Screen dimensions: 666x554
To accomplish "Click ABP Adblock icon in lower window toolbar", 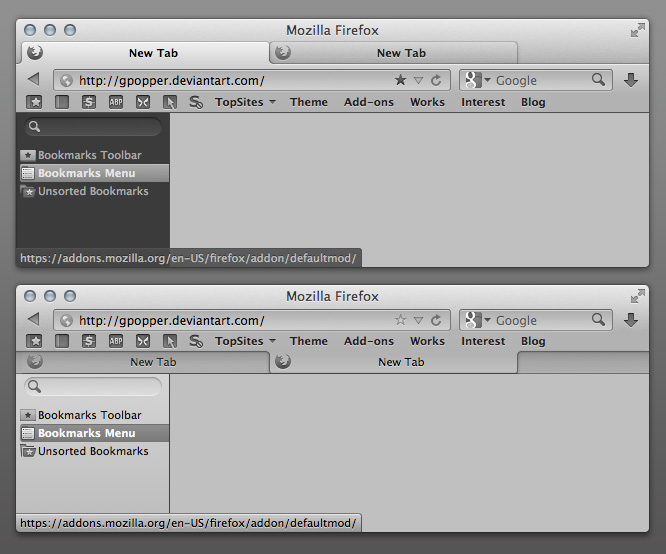I will click(116, 341).
